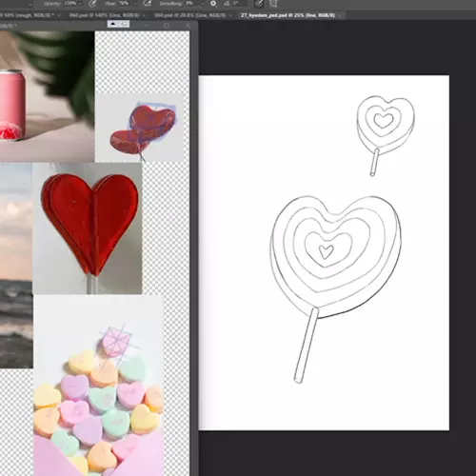Screen dimensions: 476x476
Task: Click the symmetry butterfly icon
Action: [x=273, y=4]
